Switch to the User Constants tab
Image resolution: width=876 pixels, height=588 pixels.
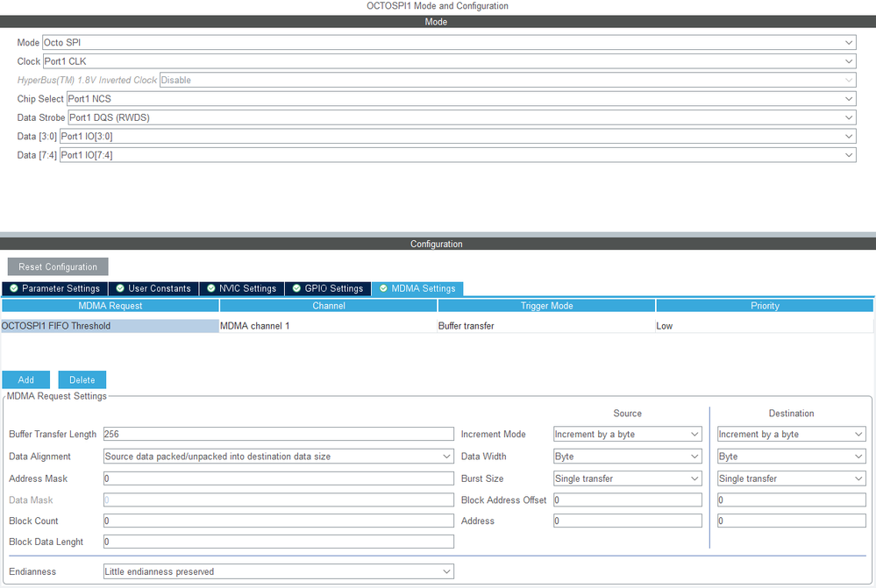pyautogui.click(x=153, y=288)
